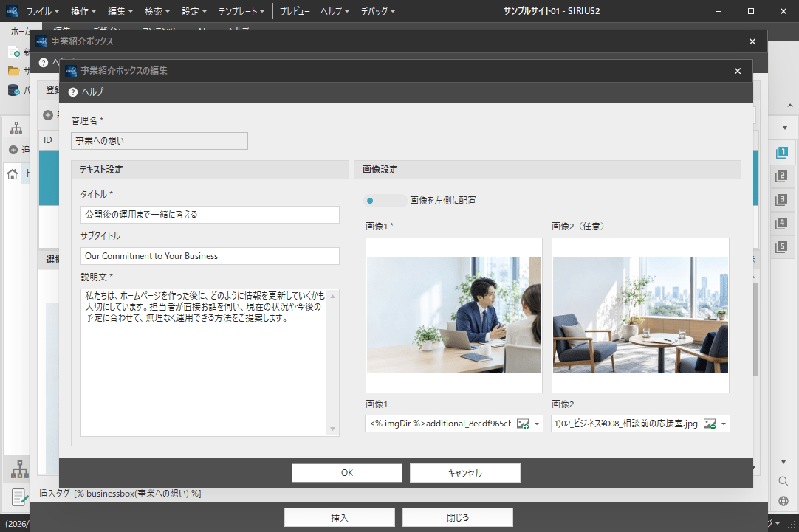Viewport: 799px width, 532px height.
Task: Click 閉じる button
Action: [458, 517]
